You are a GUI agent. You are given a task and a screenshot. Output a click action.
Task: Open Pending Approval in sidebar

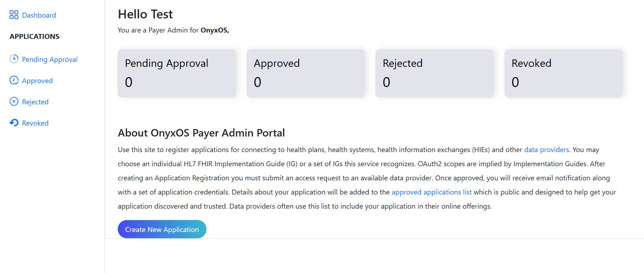coord(50,59)
